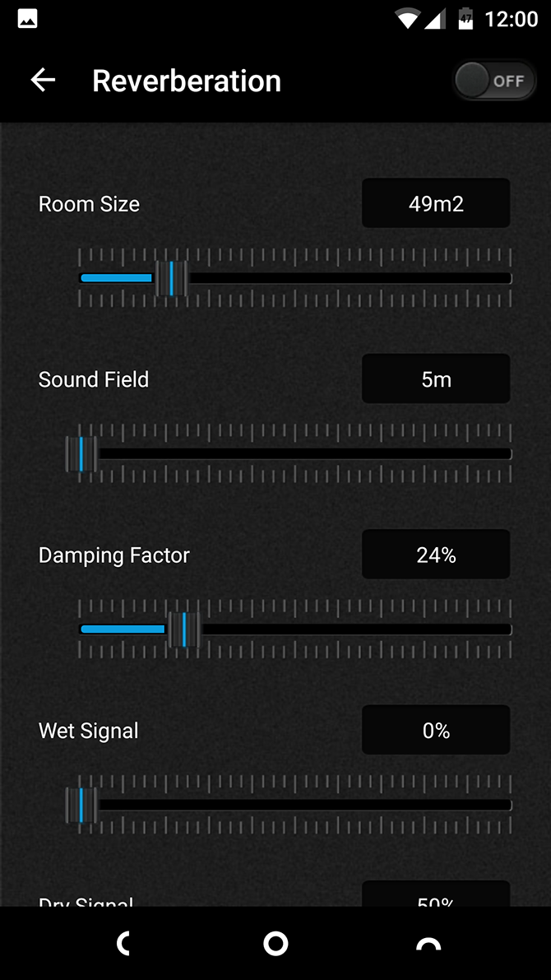The height and width of the screenshot is (980, 551).
Task: Tap the Damping Factor label
Action: pyautogui.click(x=114, y=555)
